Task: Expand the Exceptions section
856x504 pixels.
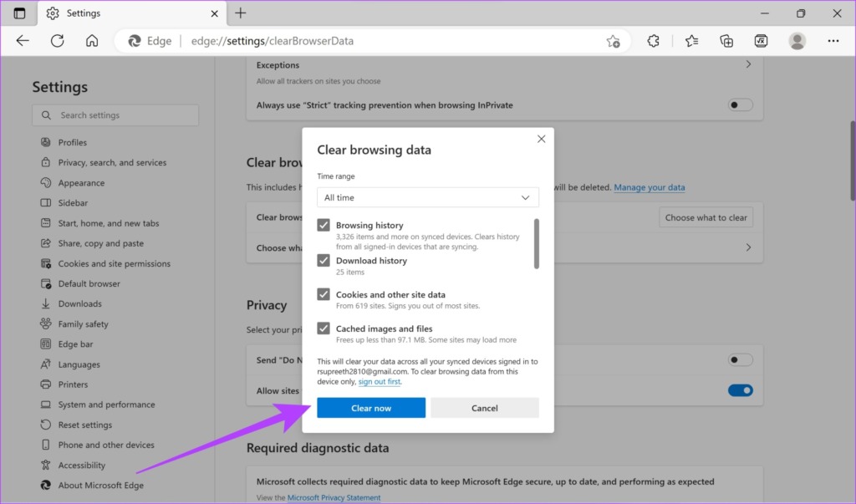Action: [x=749, y=64]
